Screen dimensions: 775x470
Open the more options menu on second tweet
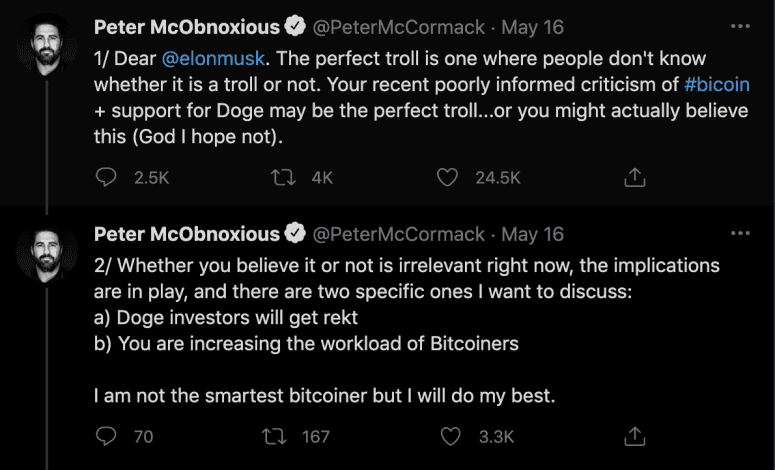pyautogui.click(x=740, y=234)
